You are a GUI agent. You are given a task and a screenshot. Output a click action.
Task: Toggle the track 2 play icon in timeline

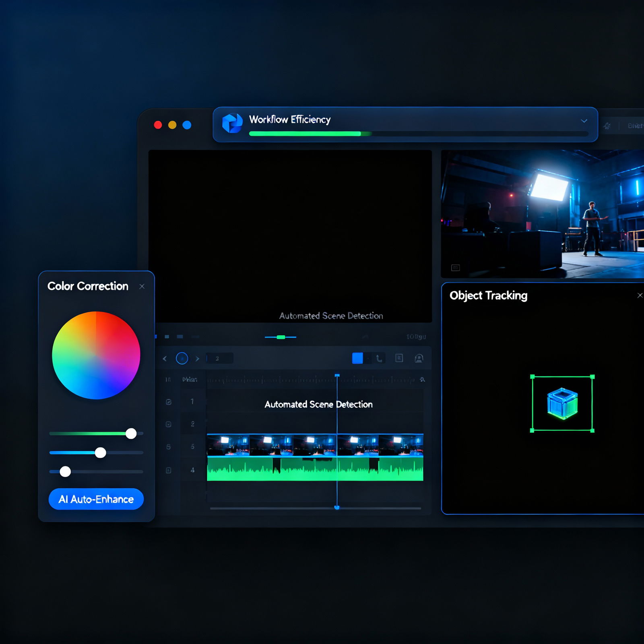tap(169, 424)
